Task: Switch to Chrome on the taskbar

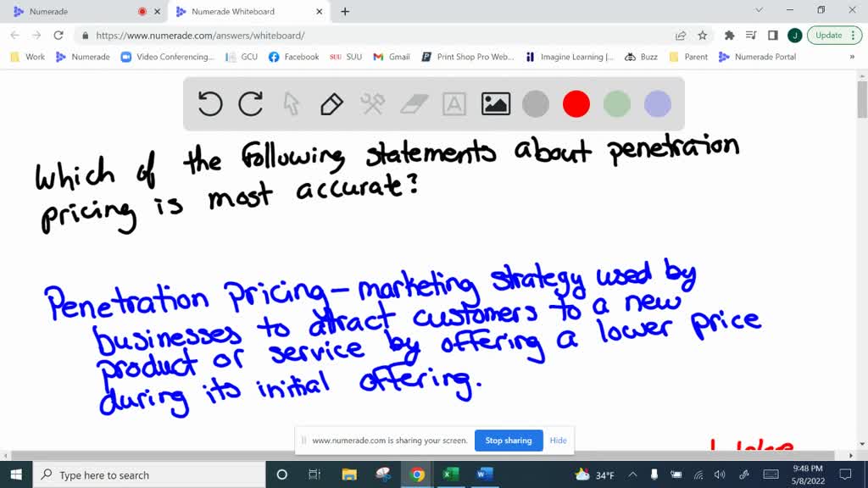Action: point(417,474)
